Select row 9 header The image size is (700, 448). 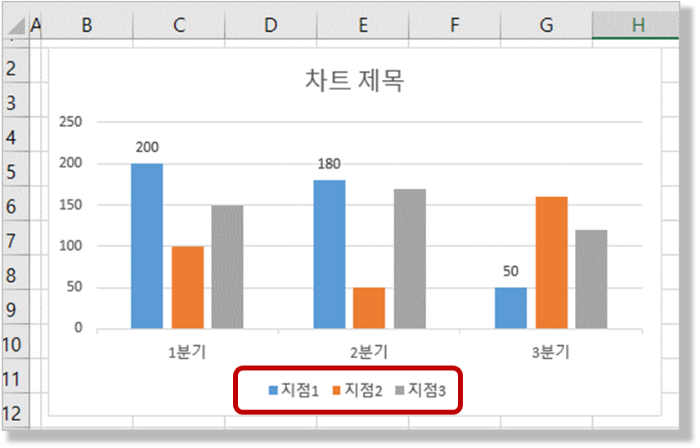coord(15,307)
